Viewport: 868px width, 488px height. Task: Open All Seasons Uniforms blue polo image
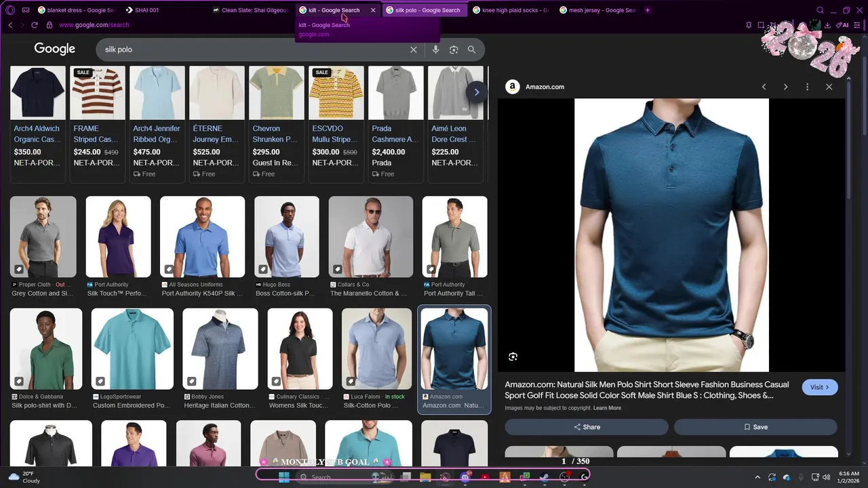pyautogui.click(x=202, y=237)
